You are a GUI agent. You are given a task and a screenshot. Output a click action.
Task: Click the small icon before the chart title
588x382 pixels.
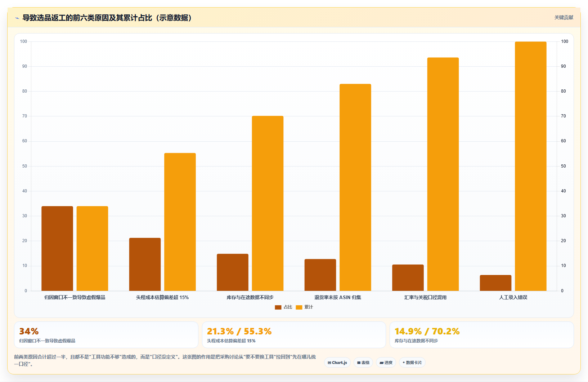click(17, 18)
